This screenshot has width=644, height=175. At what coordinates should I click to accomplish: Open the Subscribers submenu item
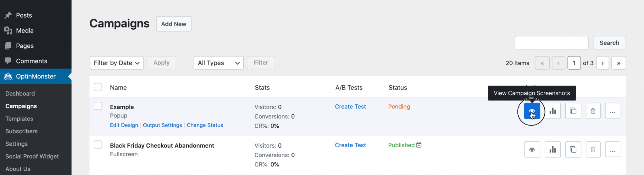click(21, 131)
